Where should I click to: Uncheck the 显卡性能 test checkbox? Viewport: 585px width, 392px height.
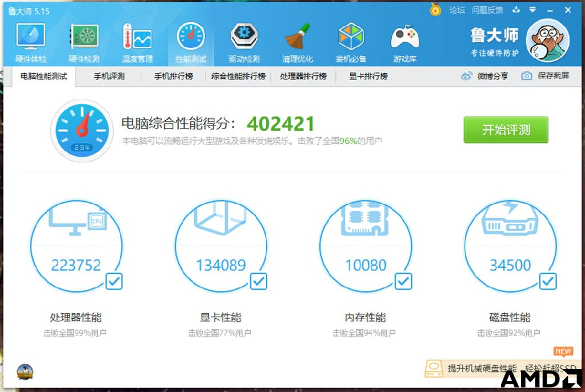(x=259, y=282)
